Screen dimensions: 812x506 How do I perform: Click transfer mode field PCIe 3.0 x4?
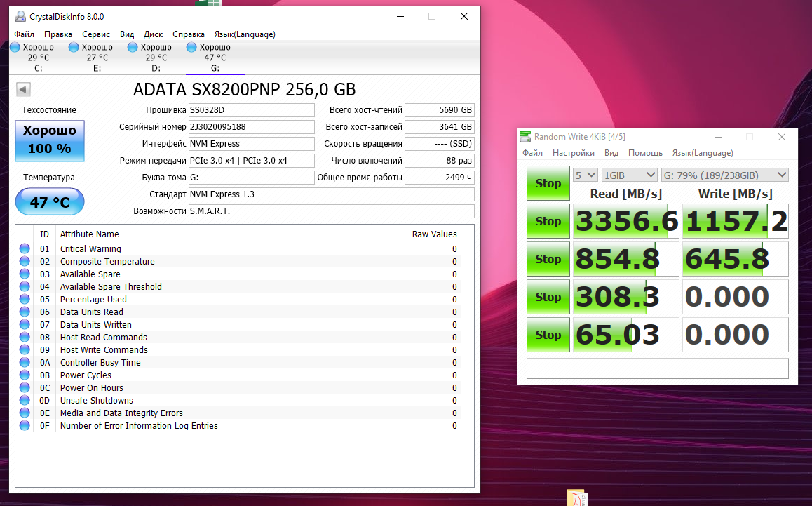point(251,161)
